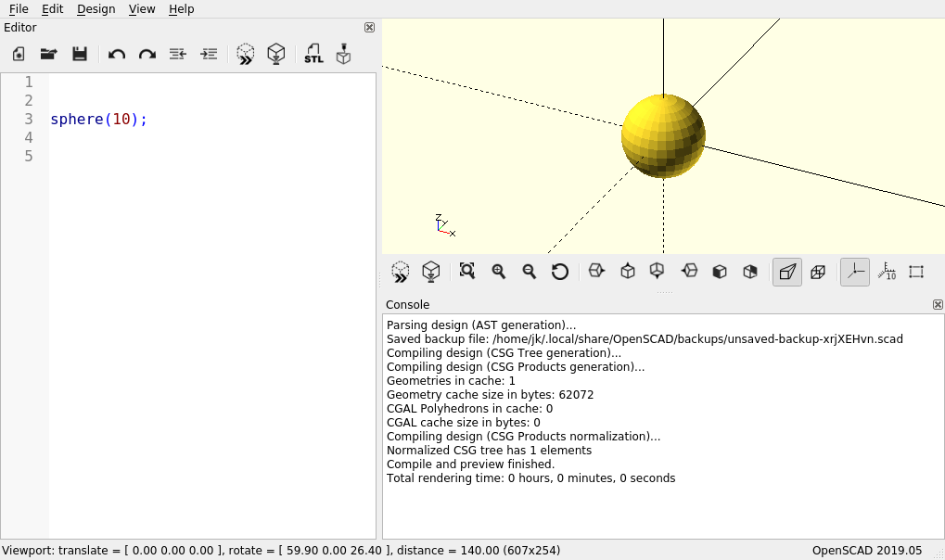This screenshot has width=945, height=560.
Task: Save the design with the floppy icon
Action: pyautogui.click(x=80, y=54)
